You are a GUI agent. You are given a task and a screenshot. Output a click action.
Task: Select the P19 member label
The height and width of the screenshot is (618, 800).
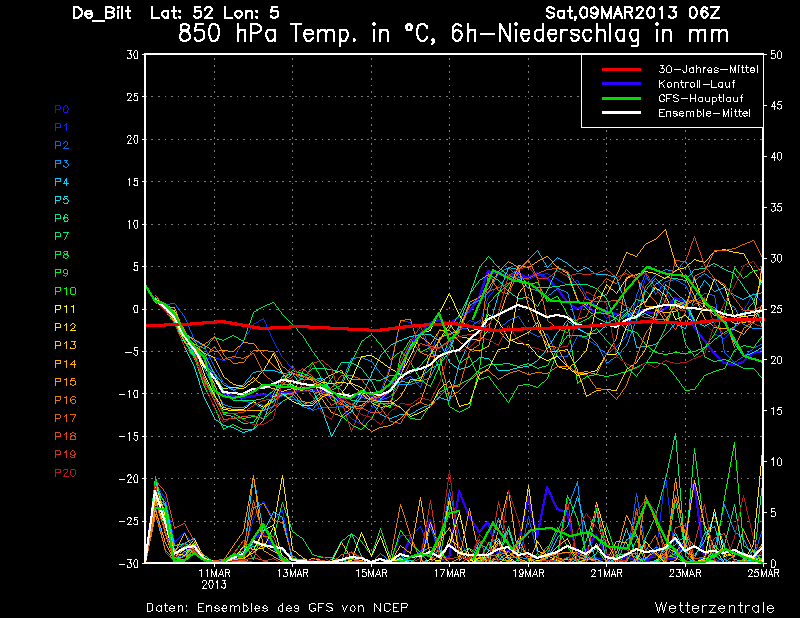65,454
